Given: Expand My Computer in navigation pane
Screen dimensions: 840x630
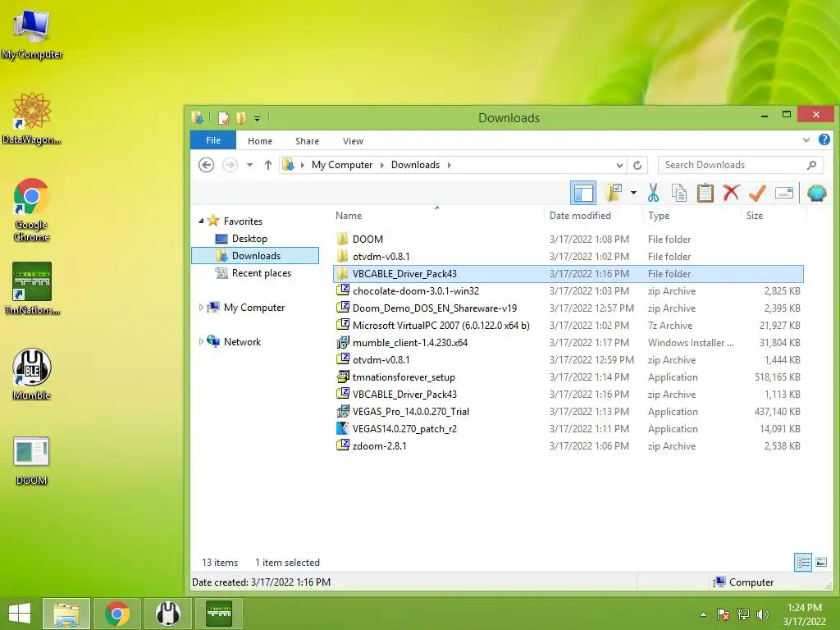Looking at the screenshot, I should [202, 308].
